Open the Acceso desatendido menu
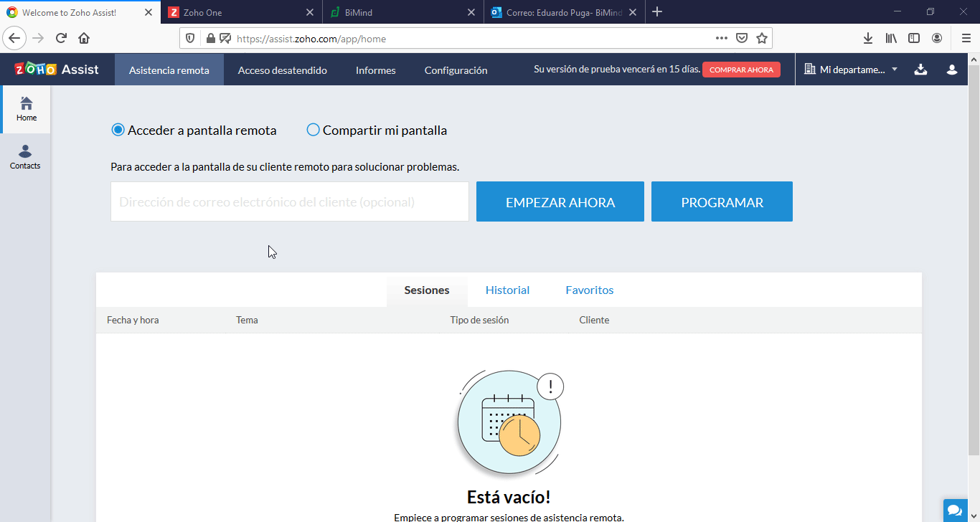 coord(283,70)
